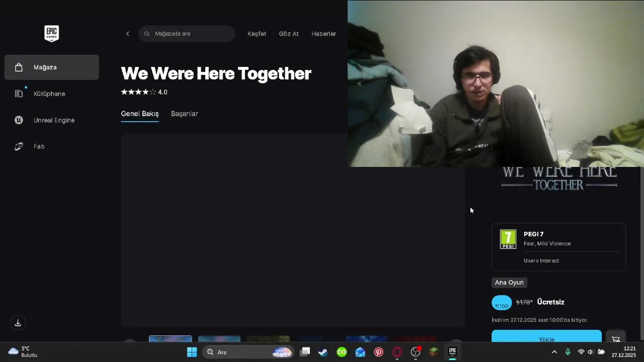The height and width of the screenshot is (362, 644).
Task: Click the Ana Oyun tag
Action: coord(509,283)
